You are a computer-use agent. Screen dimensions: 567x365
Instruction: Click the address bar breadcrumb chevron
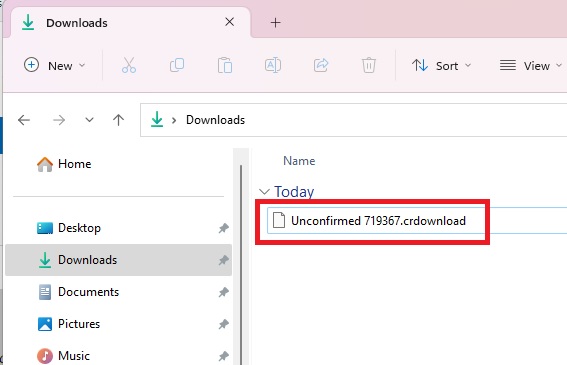tap(174, 120)
